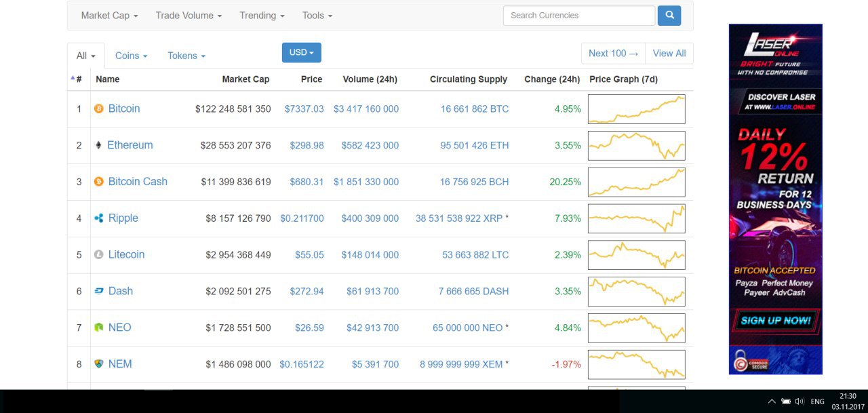Open the NEM name link
Image resolution: width=868 pixels, height=413 pixels.
tap(120, 364)
